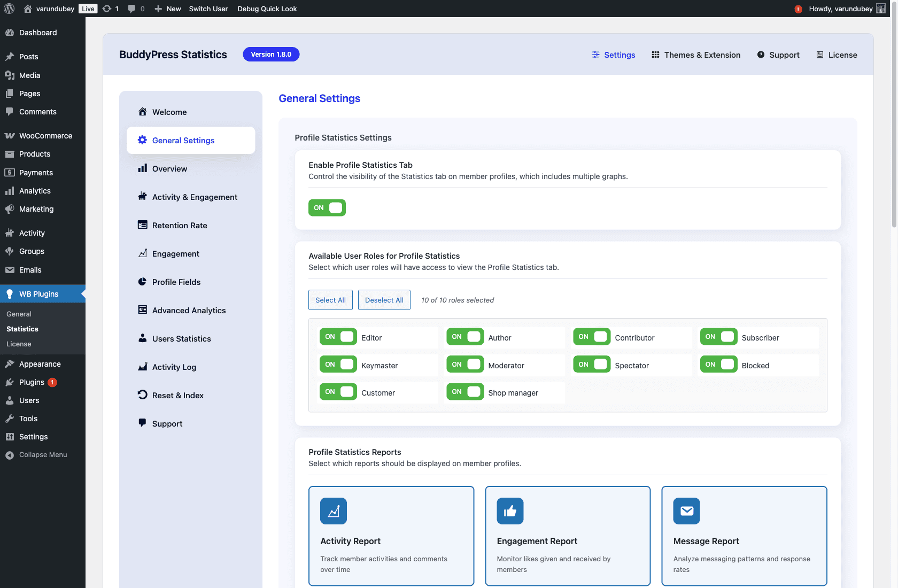Select the Engagement Report card
The image size is (898, 588).
coord(568,536)
